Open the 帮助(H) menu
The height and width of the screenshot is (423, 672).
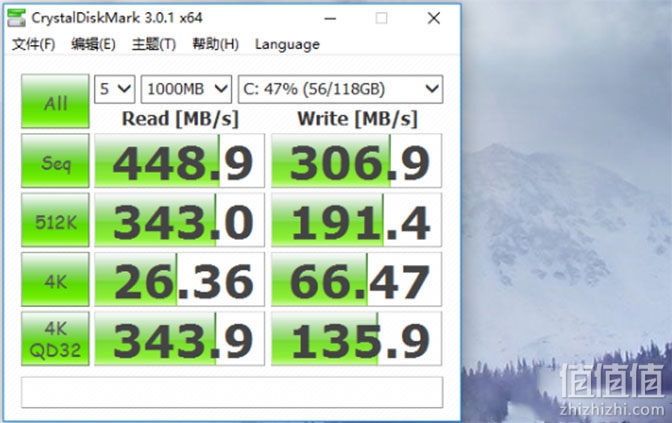(215, 44)
